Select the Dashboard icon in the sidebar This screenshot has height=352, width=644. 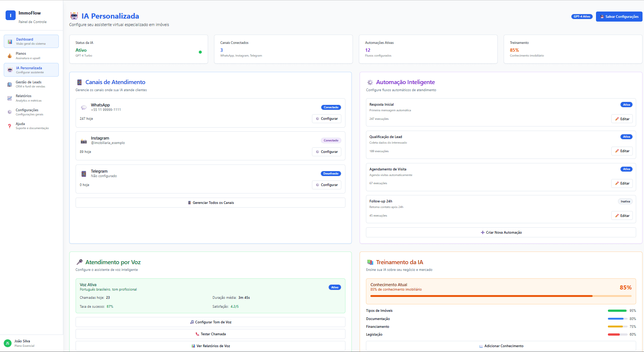point(9,41)
